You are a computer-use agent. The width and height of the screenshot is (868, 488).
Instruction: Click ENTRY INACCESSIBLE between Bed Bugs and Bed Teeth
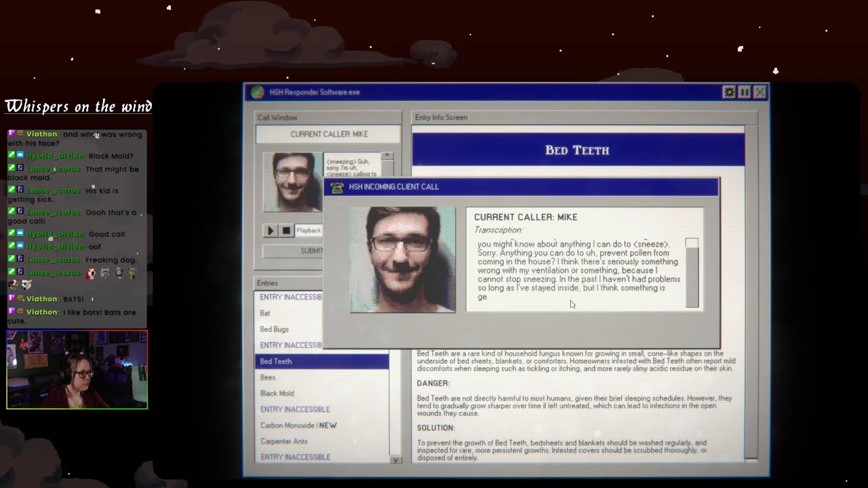tap(290, 345)
